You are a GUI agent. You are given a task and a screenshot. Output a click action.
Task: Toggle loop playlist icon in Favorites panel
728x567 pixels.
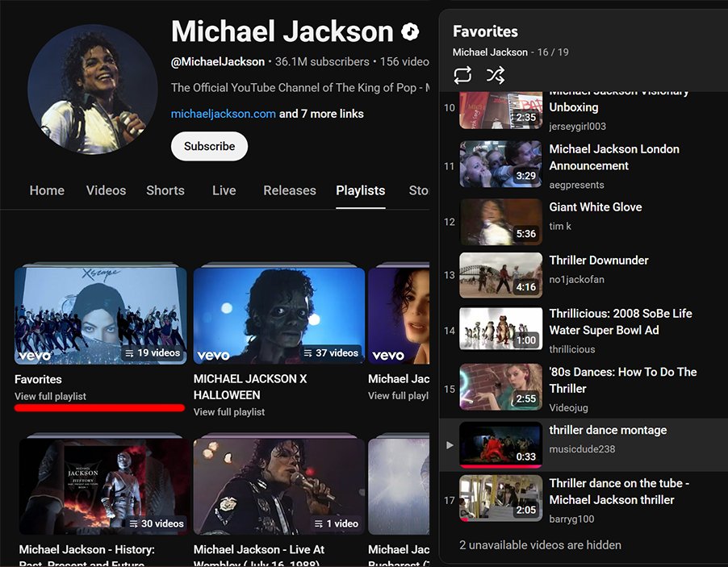click(462, 75)
